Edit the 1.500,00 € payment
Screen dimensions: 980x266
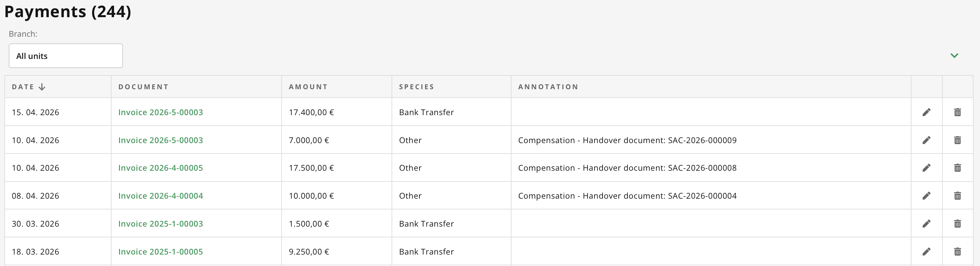(x=926, y=224)
